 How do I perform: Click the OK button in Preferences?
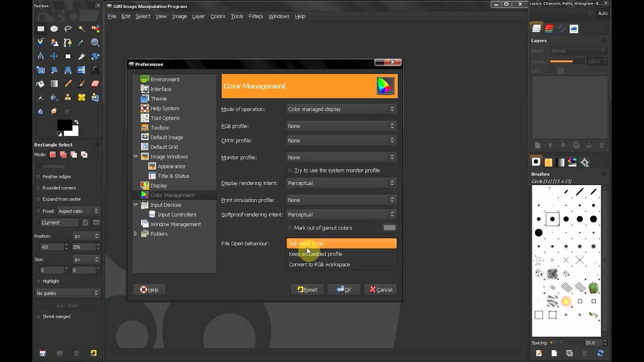344,290
